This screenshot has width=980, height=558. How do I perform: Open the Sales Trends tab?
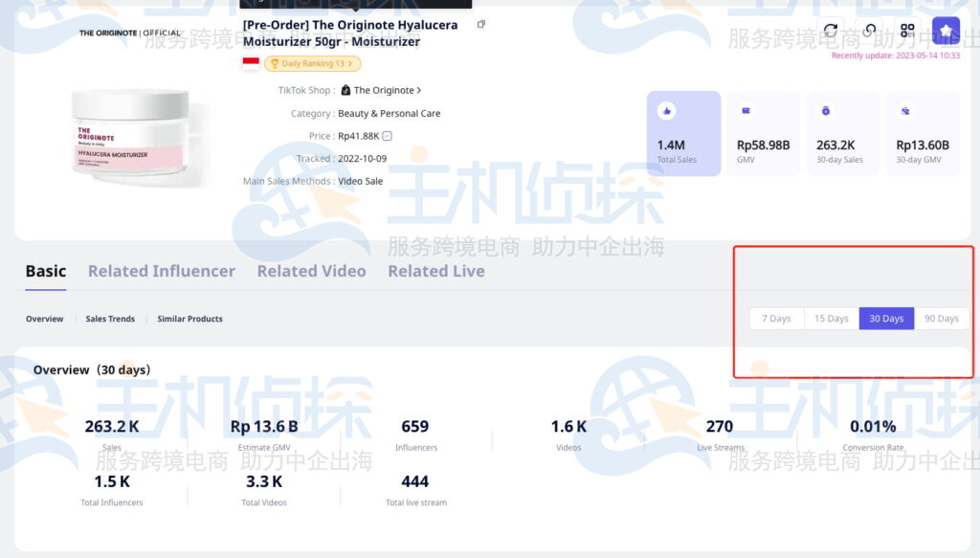109,319
